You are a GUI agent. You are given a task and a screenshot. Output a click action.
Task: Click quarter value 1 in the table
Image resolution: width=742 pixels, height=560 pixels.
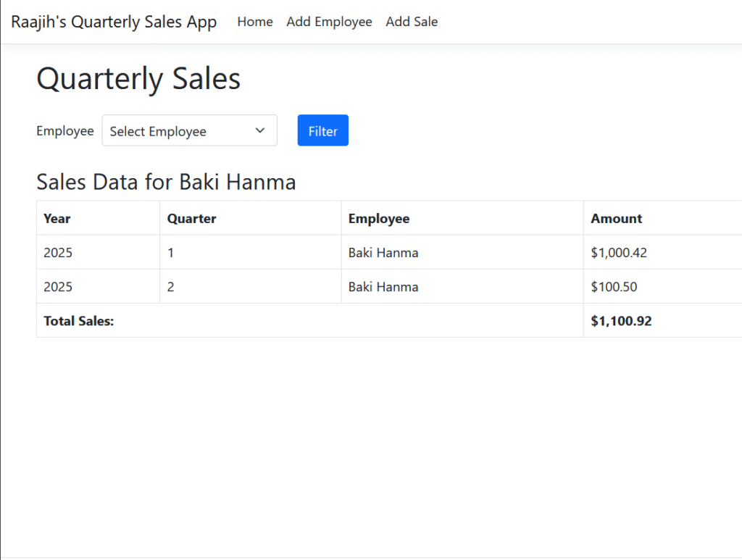pyautogui.click(x=170, y=253)
